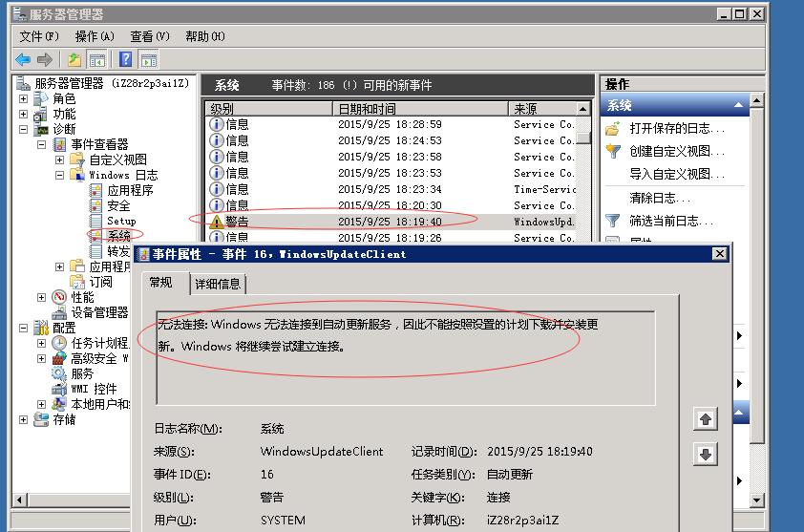Select Setup log in the tree
Viewport: 804px width, 532px height.
121,222
